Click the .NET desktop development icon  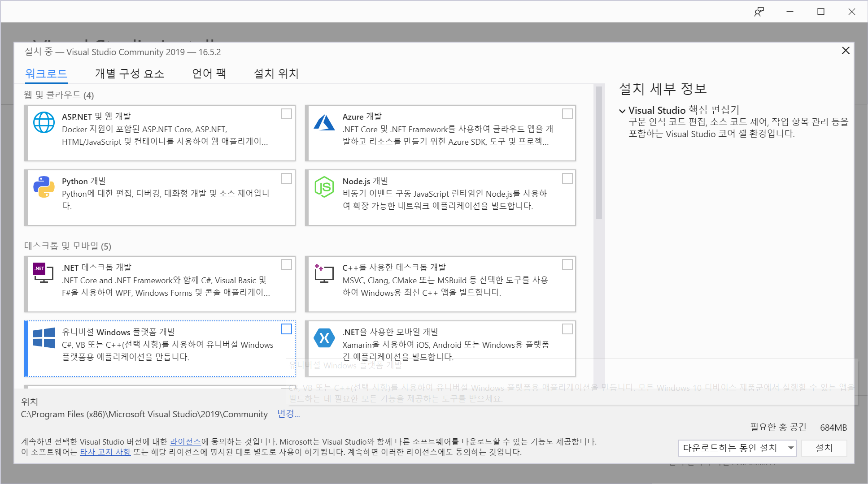point(44,273)
